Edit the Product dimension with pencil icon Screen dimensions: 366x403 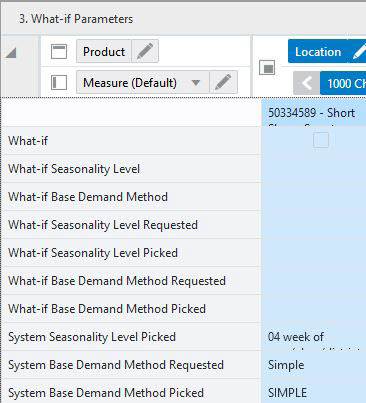click(x=145, y=51)
